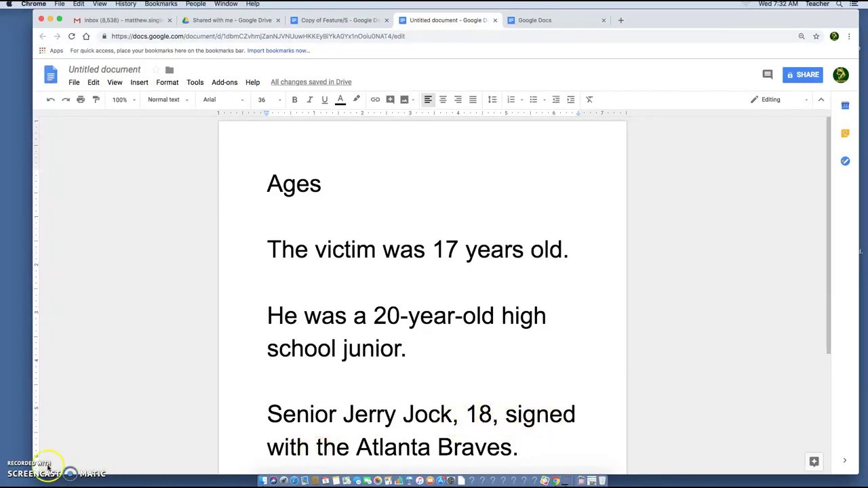The height and width of the screenshot is (488, 868).
Task: Toggle Underline formatting
Action: coord(324,100)
